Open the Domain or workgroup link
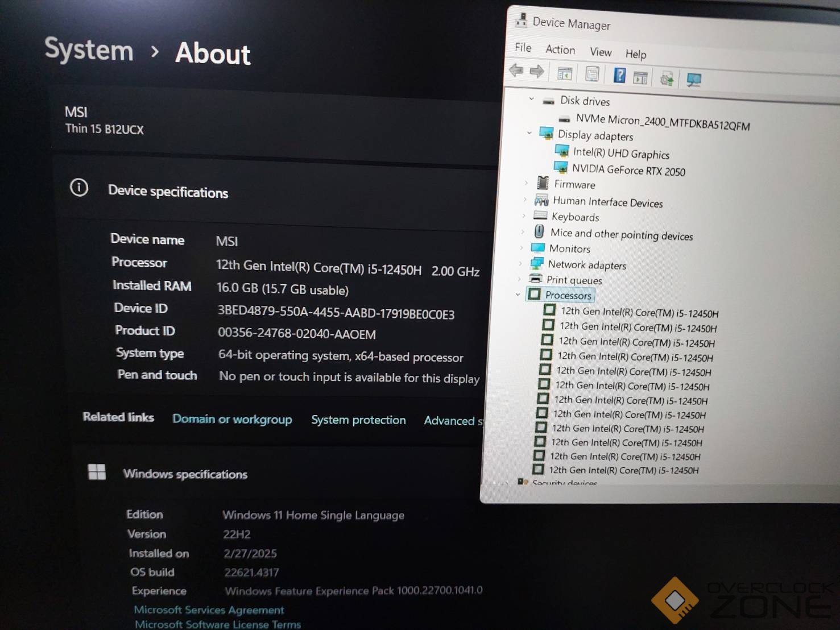Image resolution: width=840 pixels, height=630 pixels. (x=232, y=419)
